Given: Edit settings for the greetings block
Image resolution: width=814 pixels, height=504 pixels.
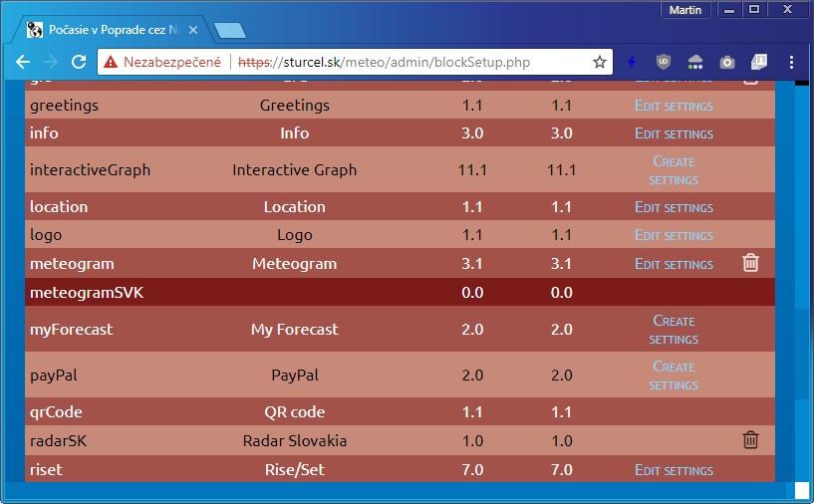Looking at the screenshot, I should 674,106.
